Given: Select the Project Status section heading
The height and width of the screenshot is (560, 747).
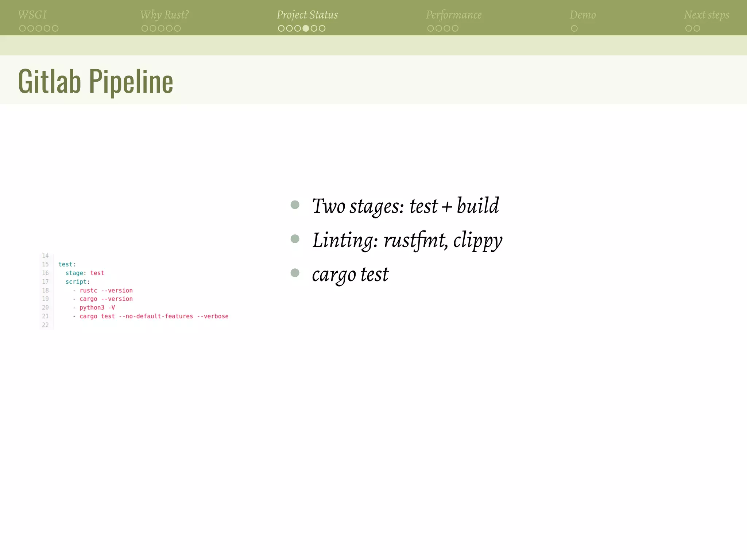Looking at the screenshot, I should [x=307, y=15].
